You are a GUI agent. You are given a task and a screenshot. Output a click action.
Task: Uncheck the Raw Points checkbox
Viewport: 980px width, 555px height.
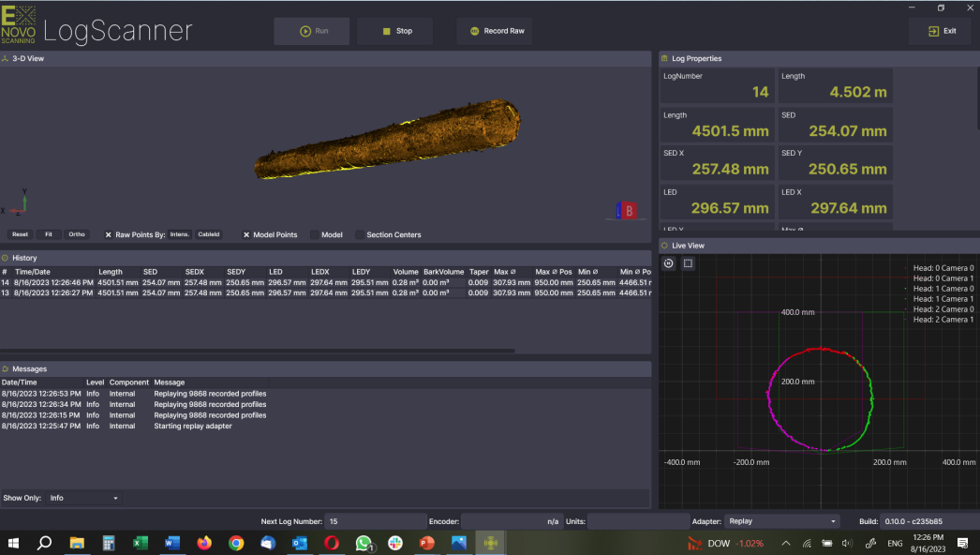tap(109, 235)
